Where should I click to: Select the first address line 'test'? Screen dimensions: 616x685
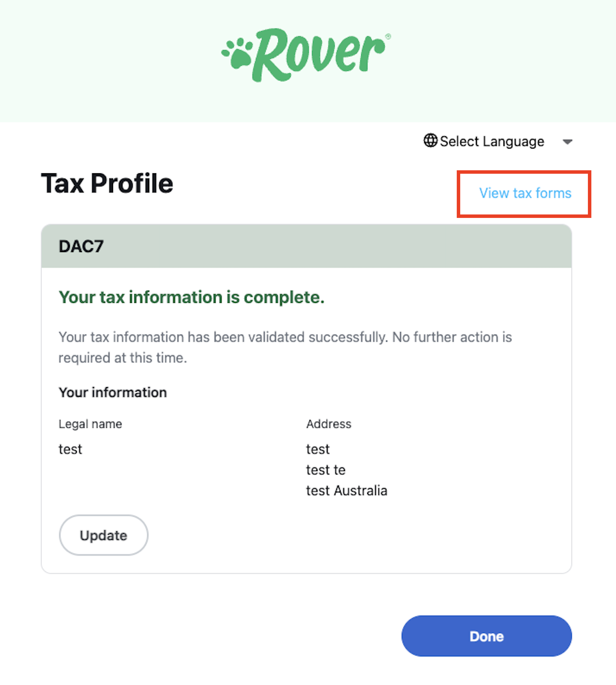pos(318,449)
